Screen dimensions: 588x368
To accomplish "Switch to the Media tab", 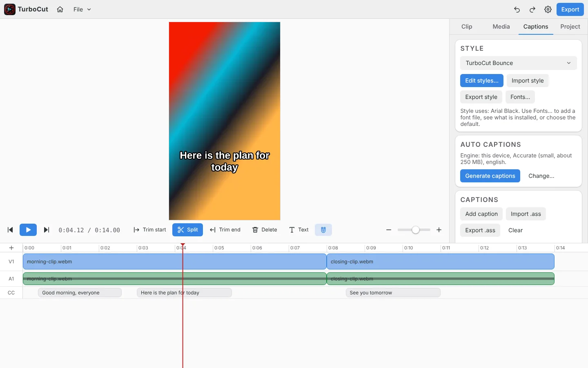I will (x=501, y=27).
